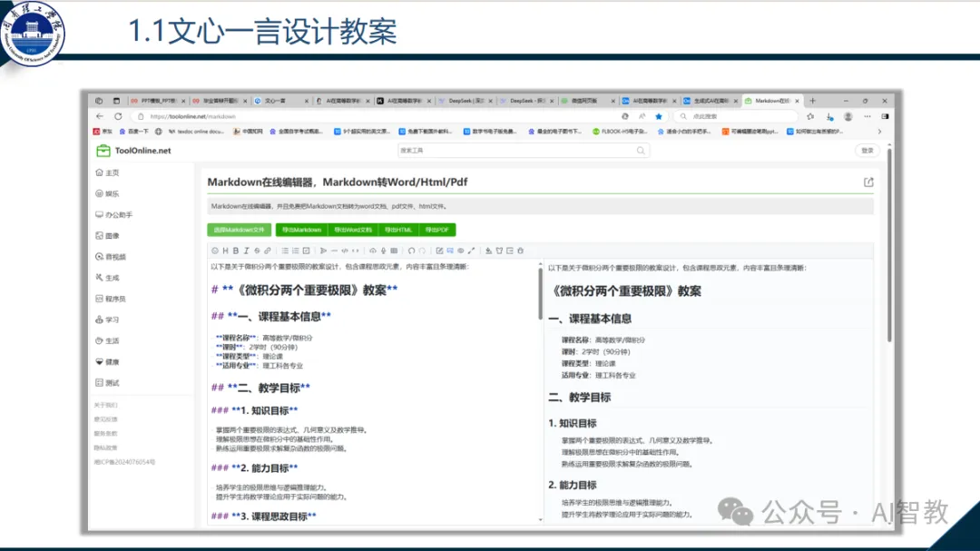Toggle bold with the B icon
The width and height of the screenshot is (980, 551).
(x=236, y=251)
